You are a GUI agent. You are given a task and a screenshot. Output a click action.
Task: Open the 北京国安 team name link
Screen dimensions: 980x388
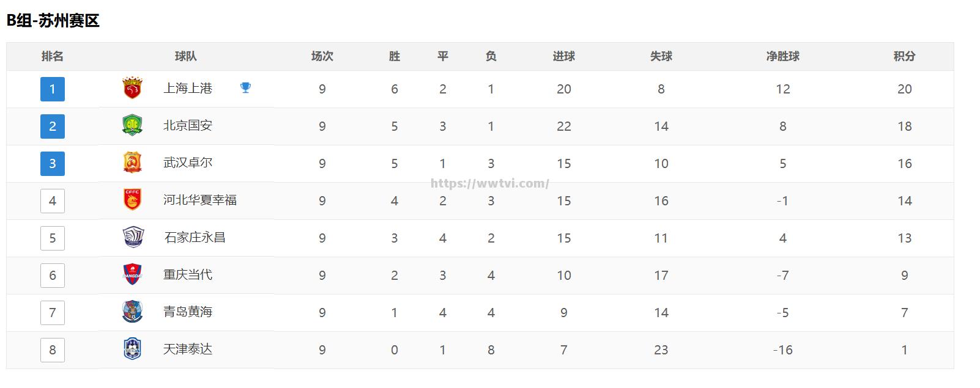click(x=188, y=126)
